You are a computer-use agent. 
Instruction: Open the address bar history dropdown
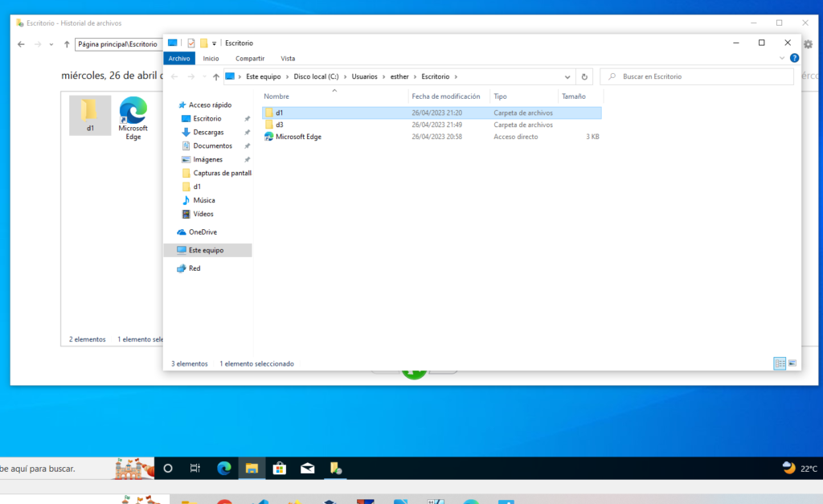click(x=568, y=76)
